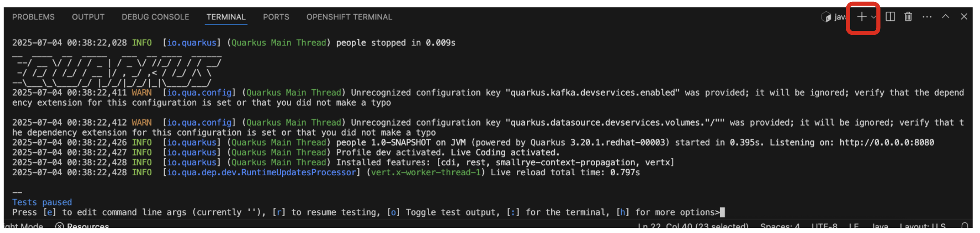Open the new terminal launch profile dropdown
This screenshot has width=980, height=233.
874,17
